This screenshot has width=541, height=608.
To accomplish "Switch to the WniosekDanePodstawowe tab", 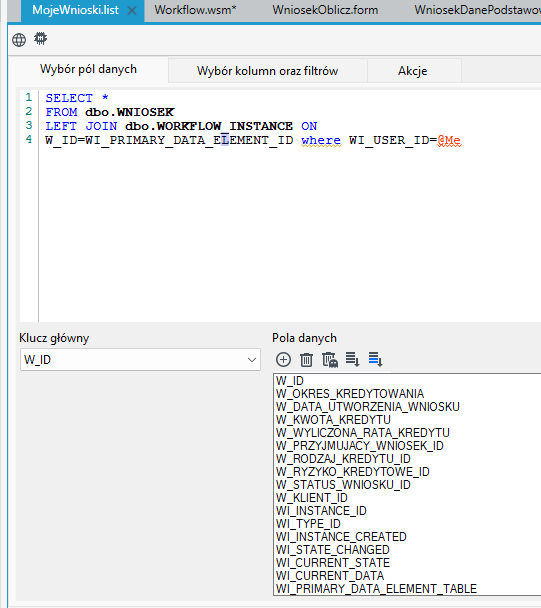I will 477,10.
